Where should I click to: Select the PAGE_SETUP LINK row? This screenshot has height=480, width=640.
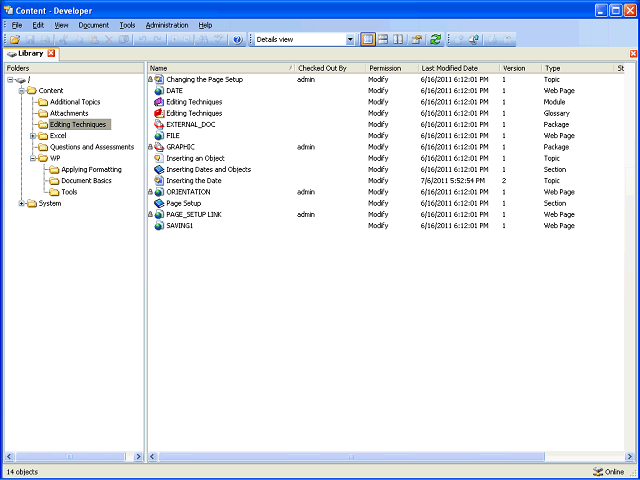(x=386, y=214)
